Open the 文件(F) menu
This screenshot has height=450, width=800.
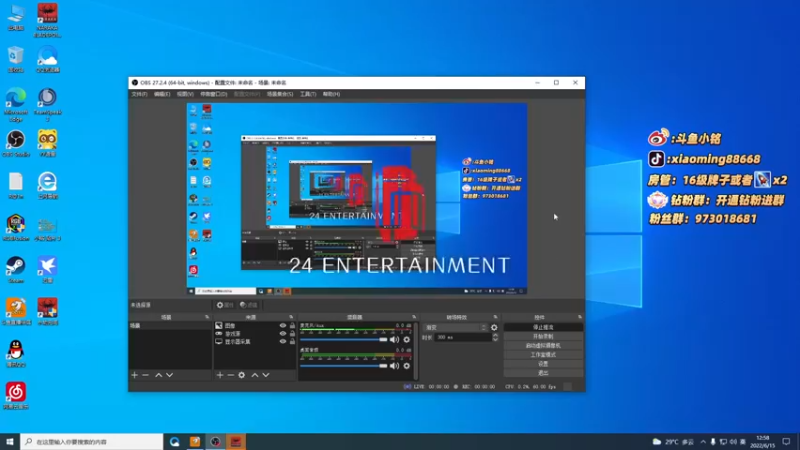[x=139, y=94]
